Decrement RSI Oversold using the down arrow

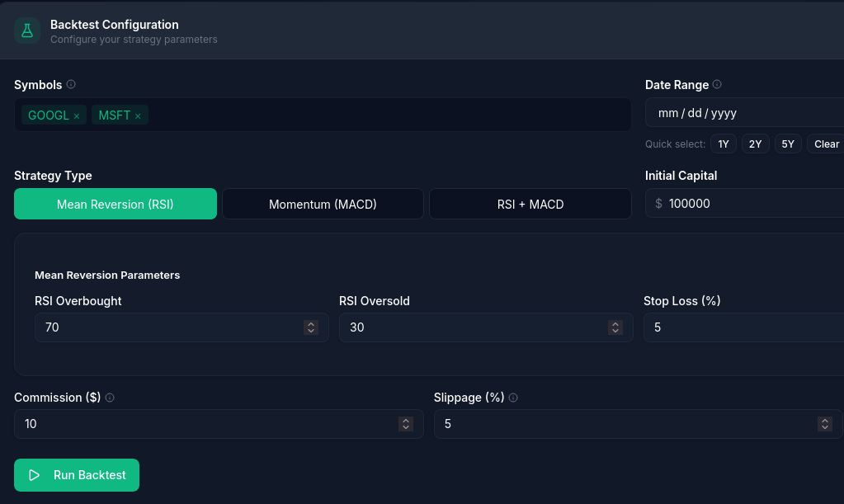[x=615, y=331]
